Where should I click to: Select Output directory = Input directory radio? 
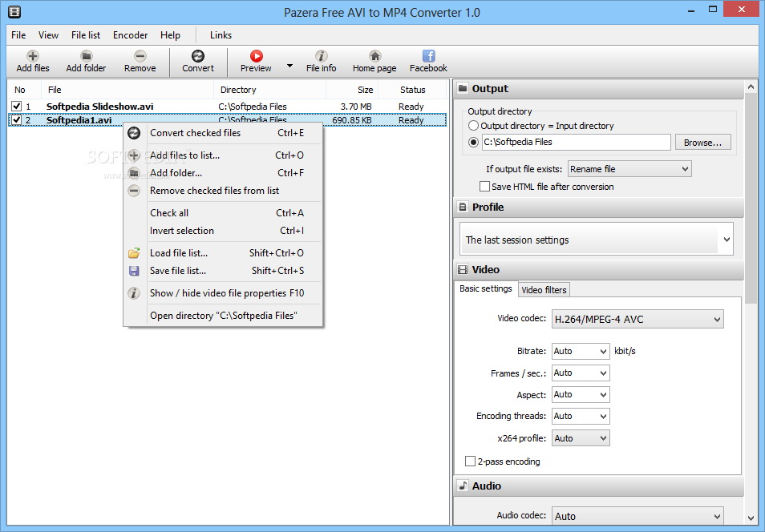click(473, 125)
